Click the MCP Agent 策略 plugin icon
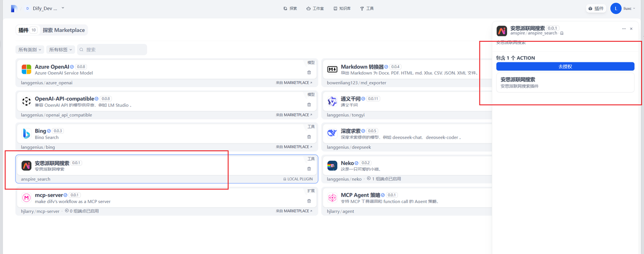 click(x=333, y=198)
